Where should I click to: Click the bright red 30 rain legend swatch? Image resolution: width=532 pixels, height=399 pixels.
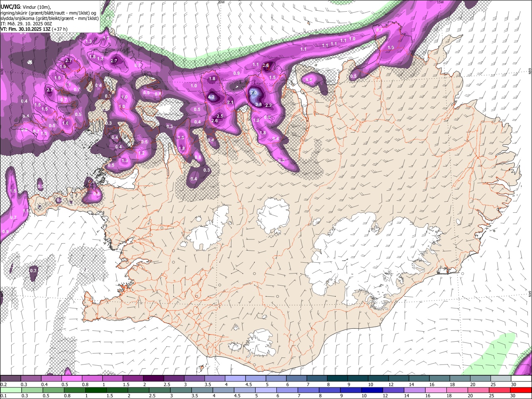point(521,390)
